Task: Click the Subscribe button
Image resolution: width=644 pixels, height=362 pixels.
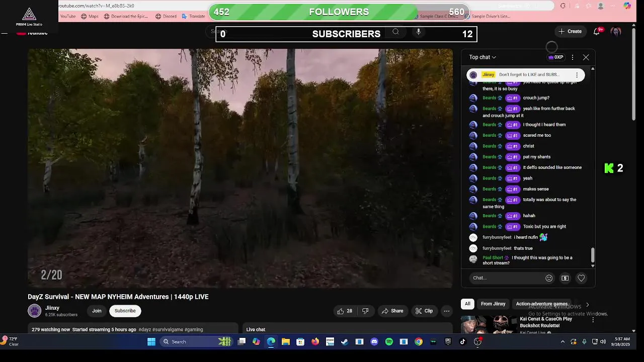Action: click(125, 311)
